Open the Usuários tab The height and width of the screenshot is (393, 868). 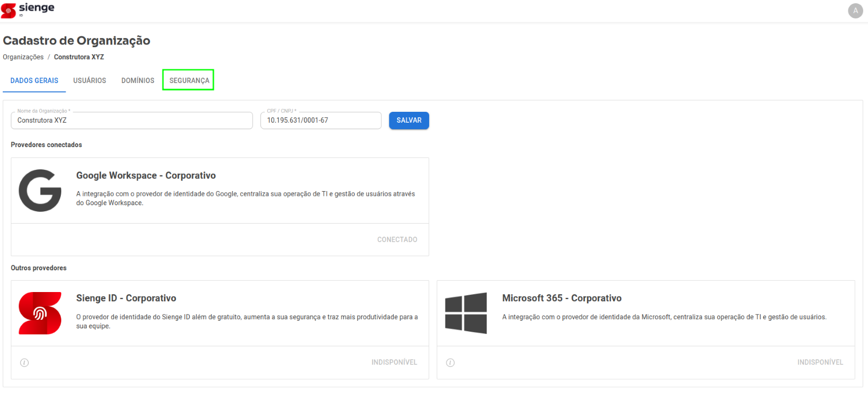click(x=90, y=80)
